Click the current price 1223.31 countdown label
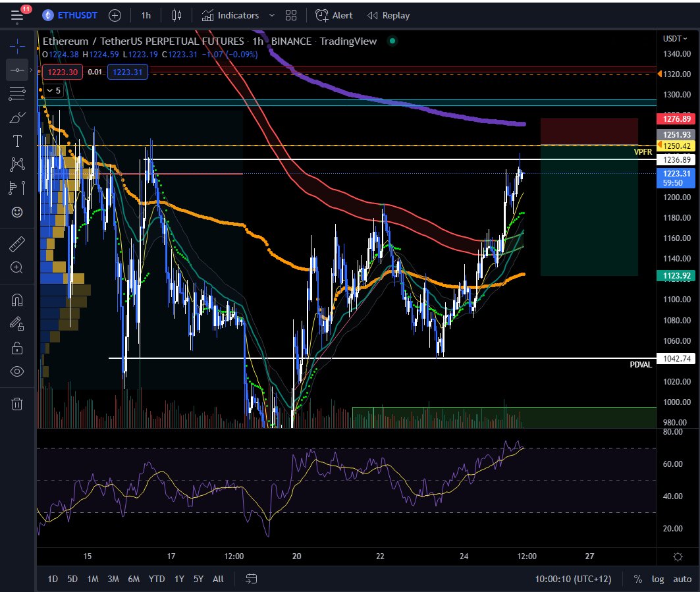Screen dimensions: 700x592 pos(676,178)
